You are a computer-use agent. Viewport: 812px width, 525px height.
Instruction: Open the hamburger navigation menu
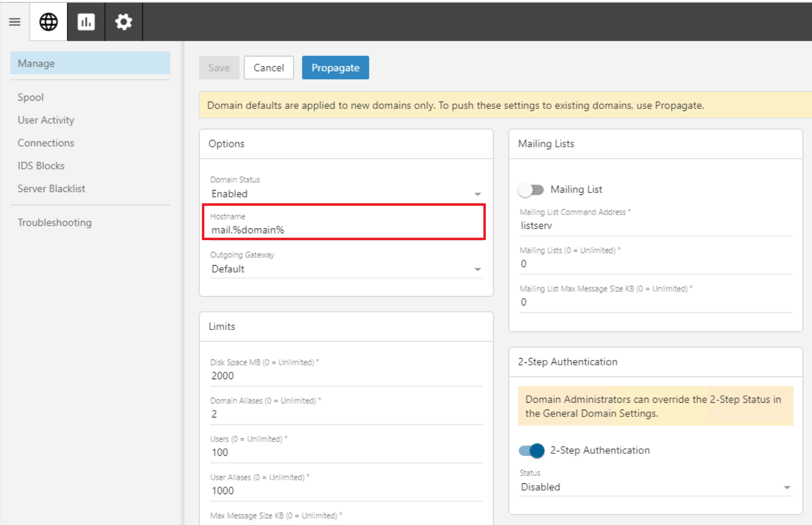coord(15,22)
